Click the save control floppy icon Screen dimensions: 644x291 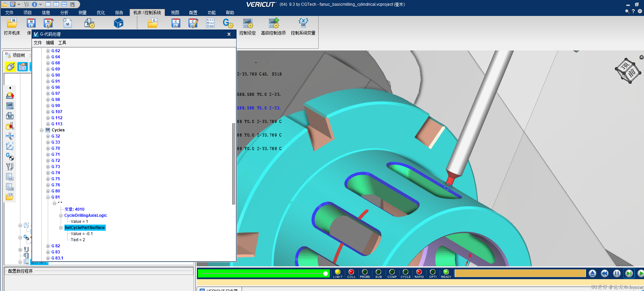tap(176, 23)
